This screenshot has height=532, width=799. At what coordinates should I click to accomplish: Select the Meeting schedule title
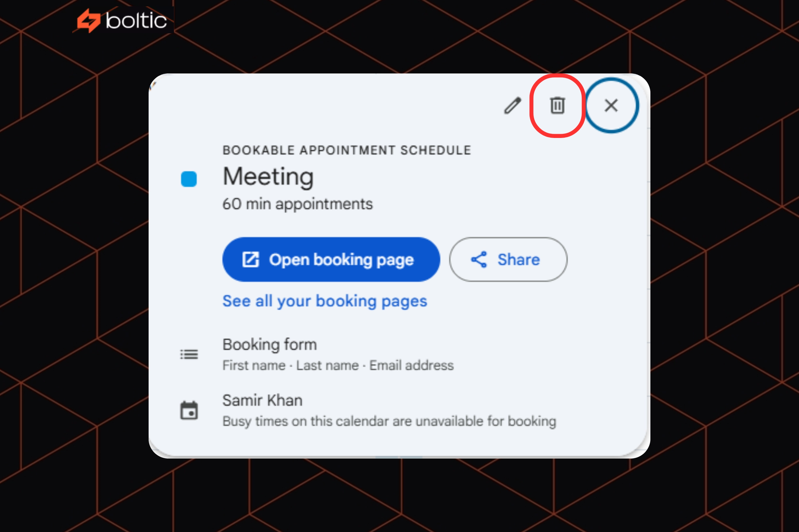click(268, 177)
